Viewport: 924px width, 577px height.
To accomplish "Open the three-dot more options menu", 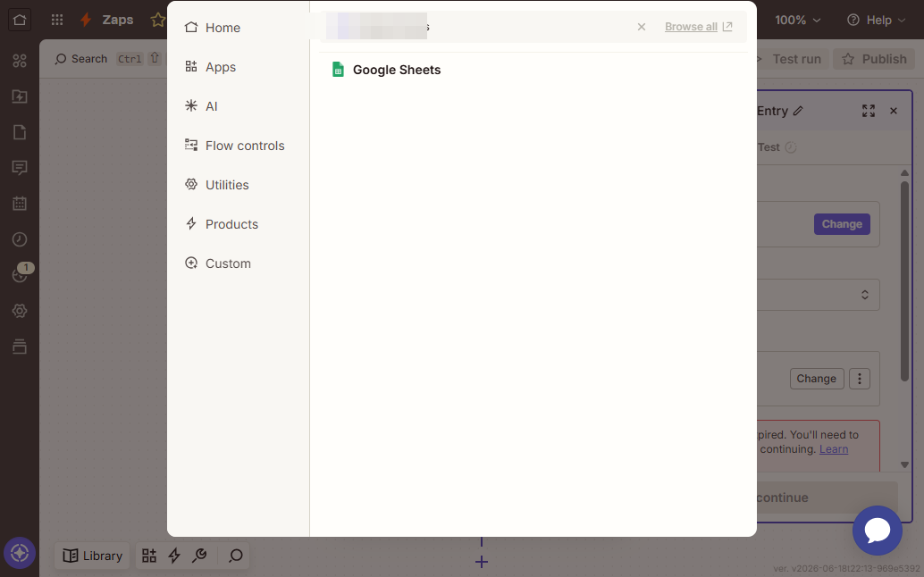I will tap(860, 379).
